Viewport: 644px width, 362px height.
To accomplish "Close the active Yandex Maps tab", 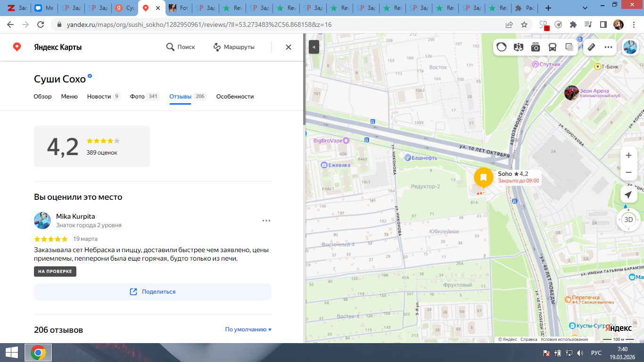I will click(x=157, y=8).
